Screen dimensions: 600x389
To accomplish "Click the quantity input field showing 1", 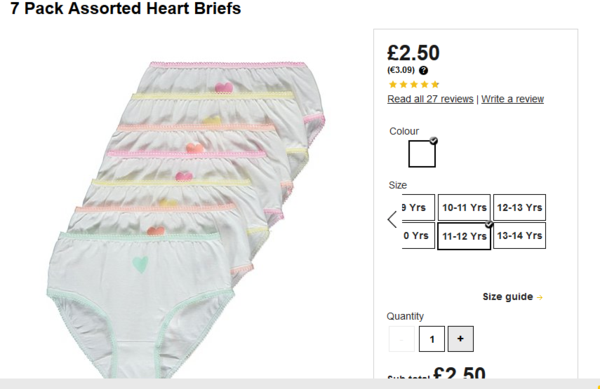I will coord(432,339).
